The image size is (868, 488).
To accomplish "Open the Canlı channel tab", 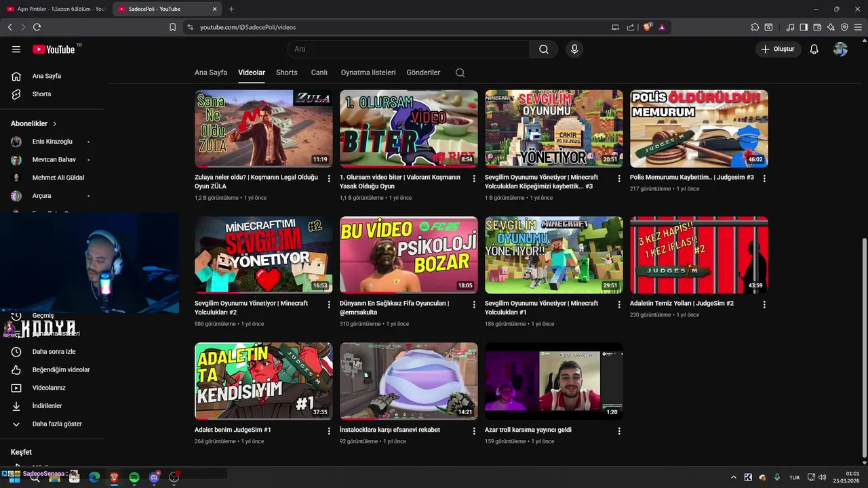I will [319, 73].
